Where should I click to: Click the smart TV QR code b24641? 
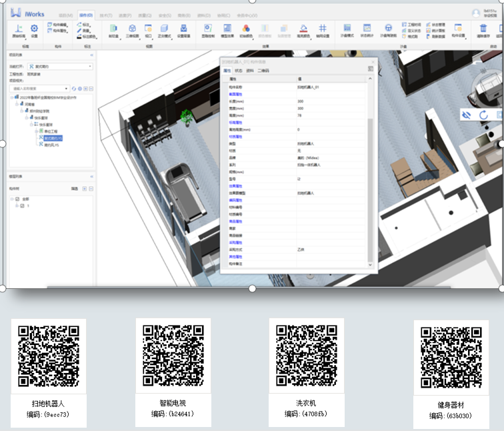173,355
